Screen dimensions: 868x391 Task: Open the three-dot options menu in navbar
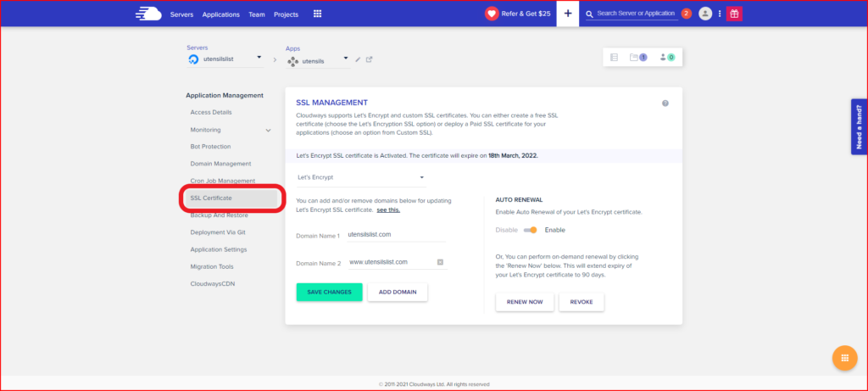[720, 14]
